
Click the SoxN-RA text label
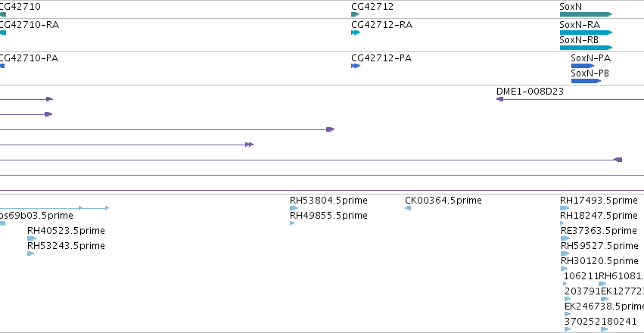(580, 25)
